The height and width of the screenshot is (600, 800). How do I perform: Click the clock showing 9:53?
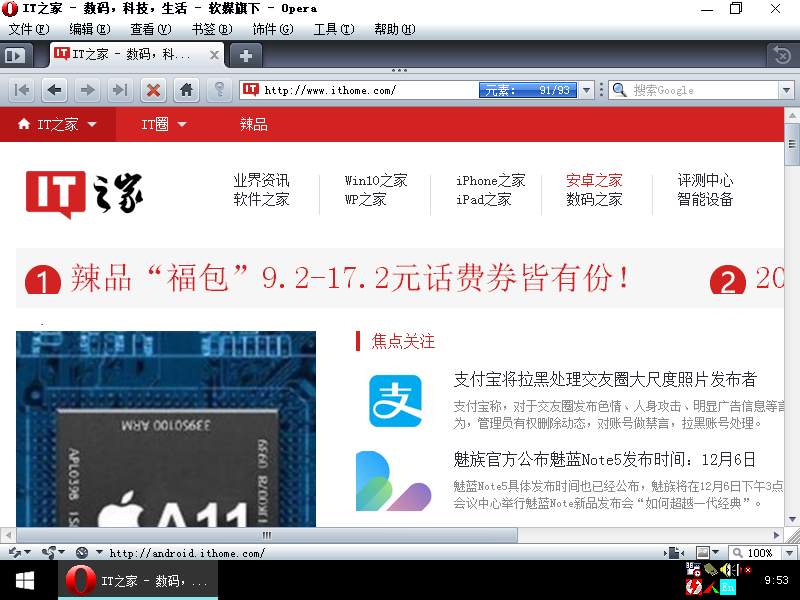pos(777,580)
